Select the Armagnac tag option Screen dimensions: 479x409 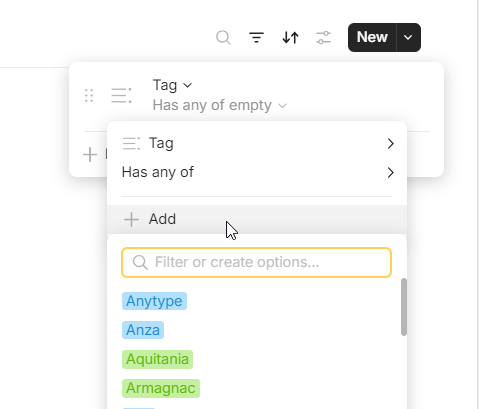161,388
